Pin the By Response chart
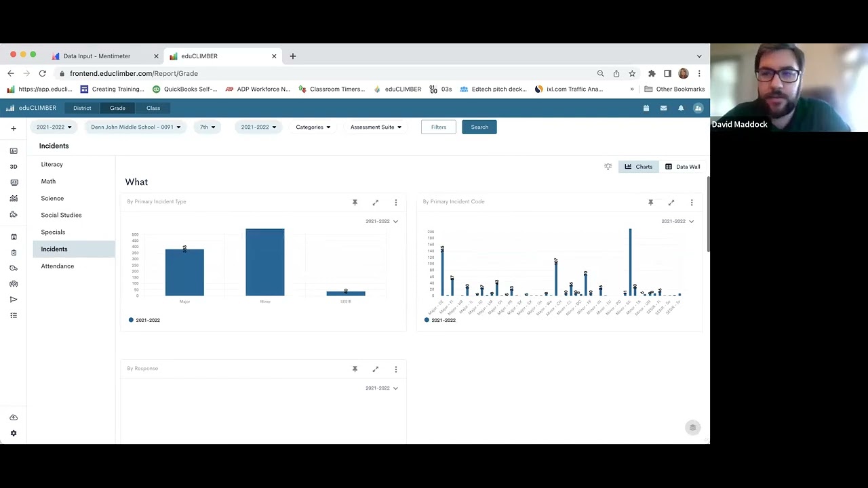This screenshot has width=868, height=488. click(x=355, y=369)
